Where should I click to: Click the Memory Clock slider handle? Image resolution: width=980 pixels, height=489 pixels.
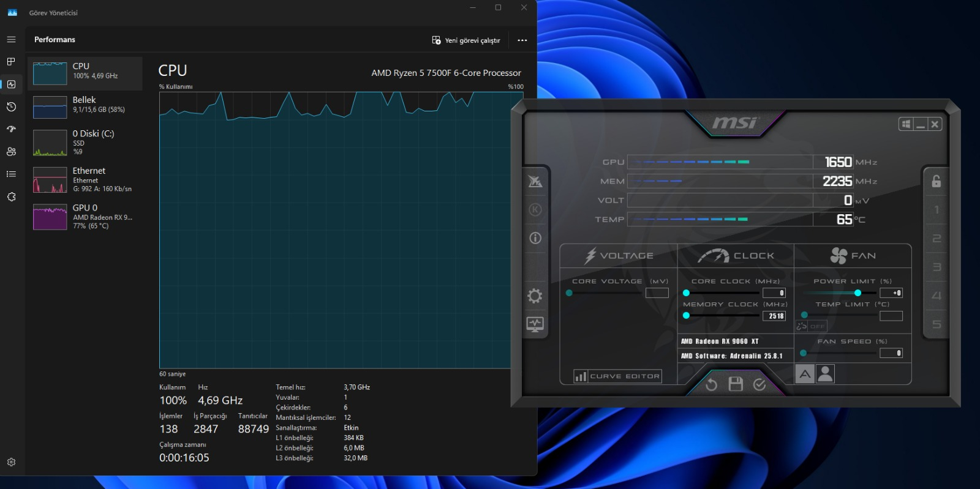pos(686,316)
